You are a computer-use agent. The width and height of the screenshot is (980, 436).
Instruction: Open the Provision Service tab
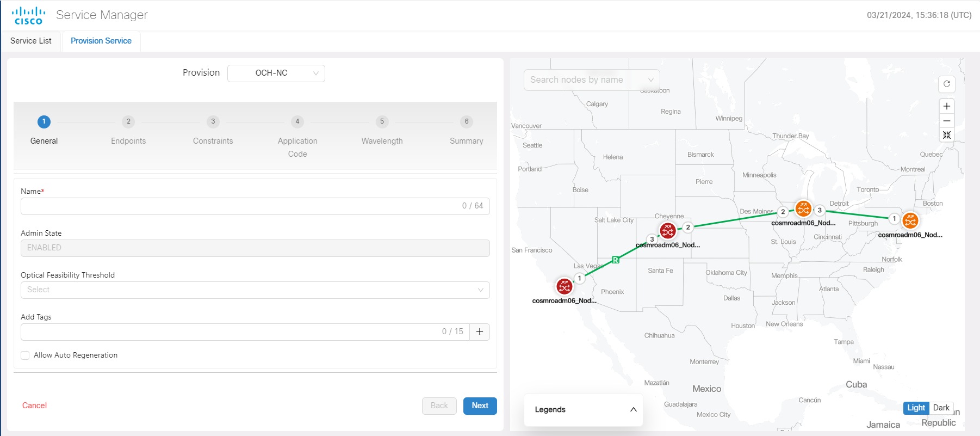point(101,41)
